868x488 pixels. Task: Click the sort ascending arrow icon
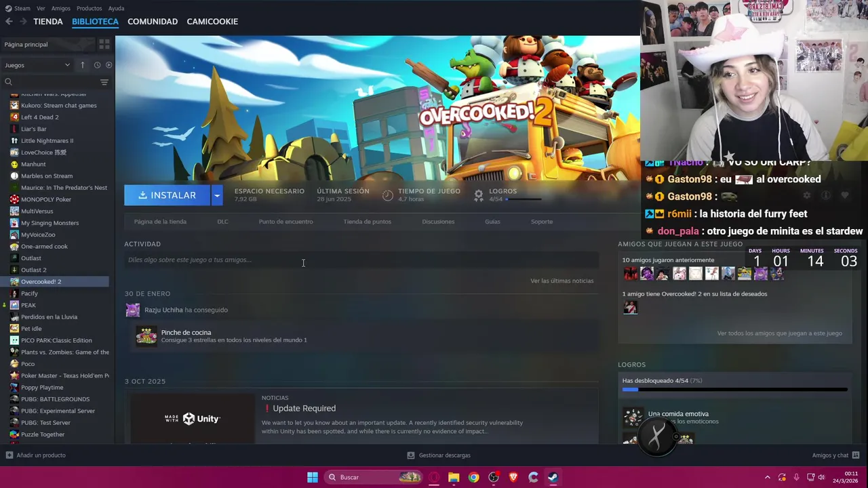pyautogui.click(x=83, y=65)
